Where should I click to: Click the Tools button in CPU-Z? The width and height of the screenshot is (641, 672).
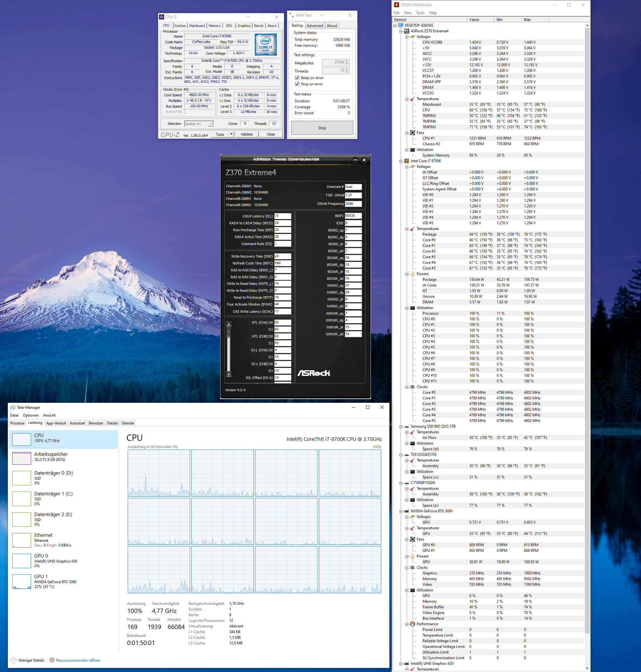(220, 134)
